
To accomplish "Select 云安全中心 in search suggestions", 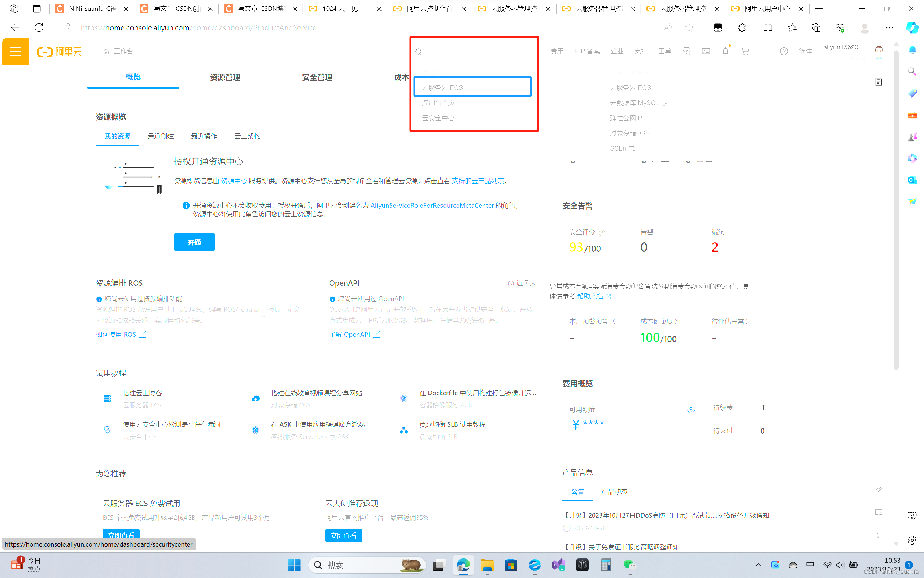I will (438, 118).
